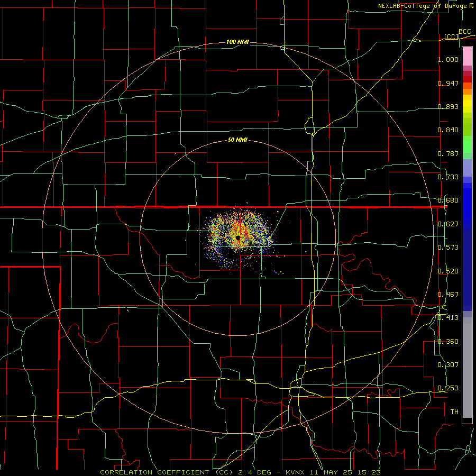Viewport: 476px width, 476px height.
Task: Click the 0.680 scale value
Action: coord(448,200)
